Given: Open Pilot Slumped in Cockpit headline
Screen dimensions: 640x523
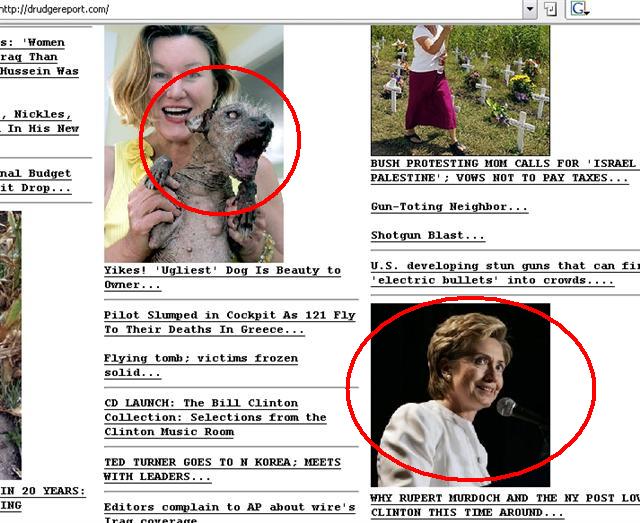Looking at the screenshot, I should click(230, 322).
